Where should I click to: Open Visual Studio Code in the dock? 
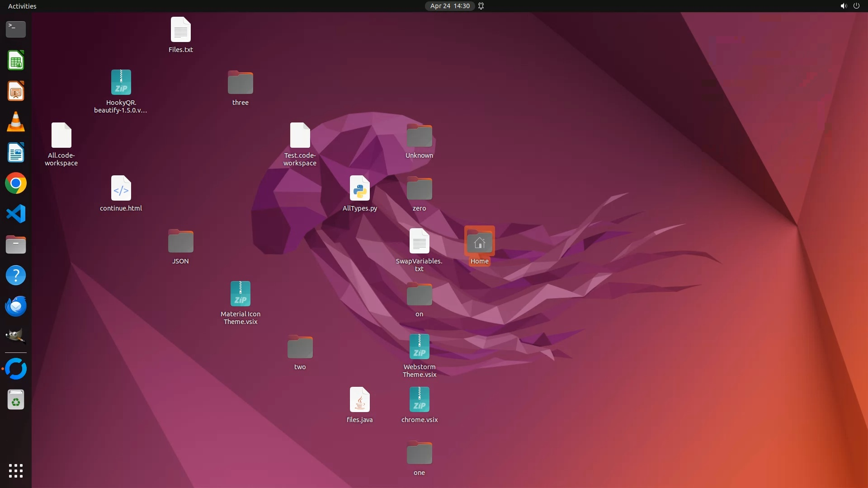pos(16,214)
